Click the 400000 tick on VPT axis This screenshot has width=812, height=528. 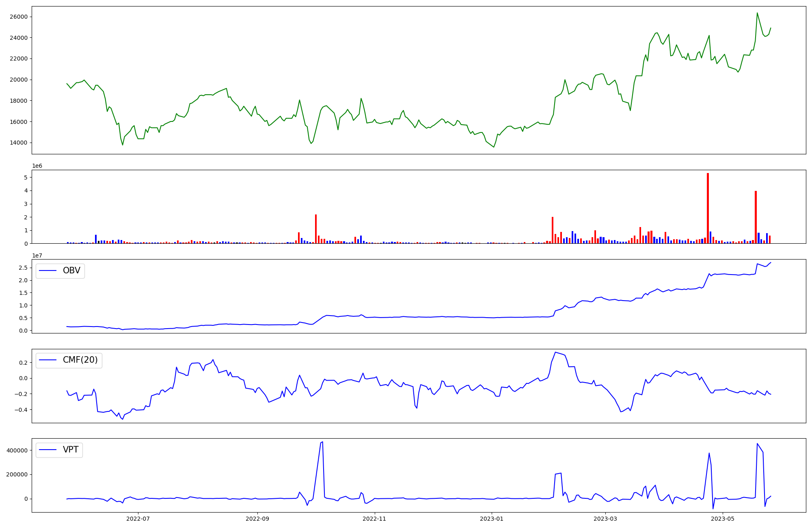coord(17,450)
